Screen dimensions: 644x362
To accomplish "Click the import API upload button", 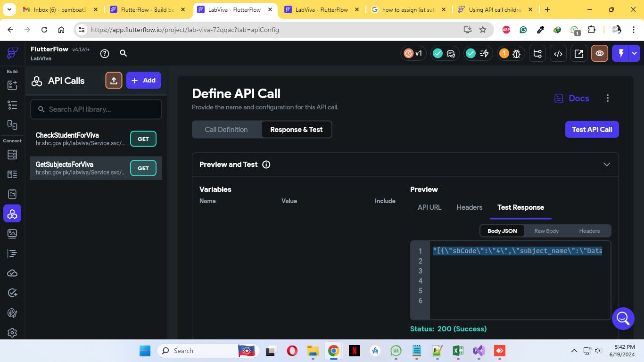I will (114, 81).
